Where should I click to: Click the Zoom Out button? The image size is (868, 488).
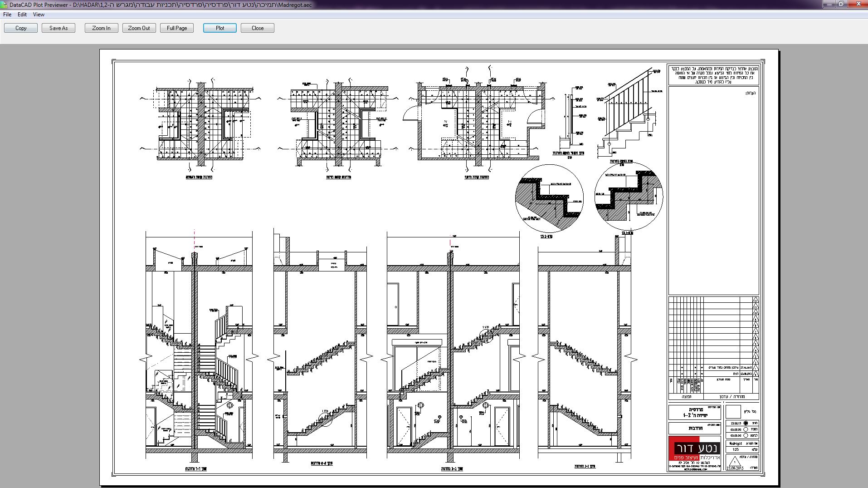tap(139, 28)
